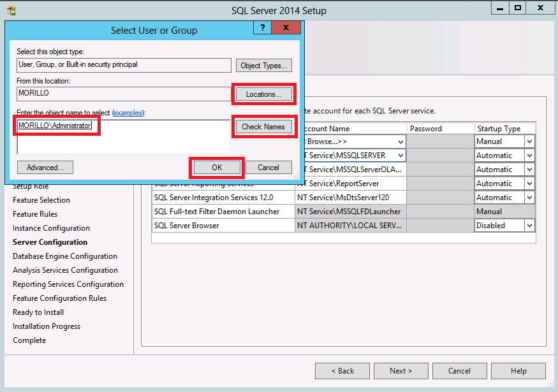Close the Select User or Group dialog

(x=286, y=27)
